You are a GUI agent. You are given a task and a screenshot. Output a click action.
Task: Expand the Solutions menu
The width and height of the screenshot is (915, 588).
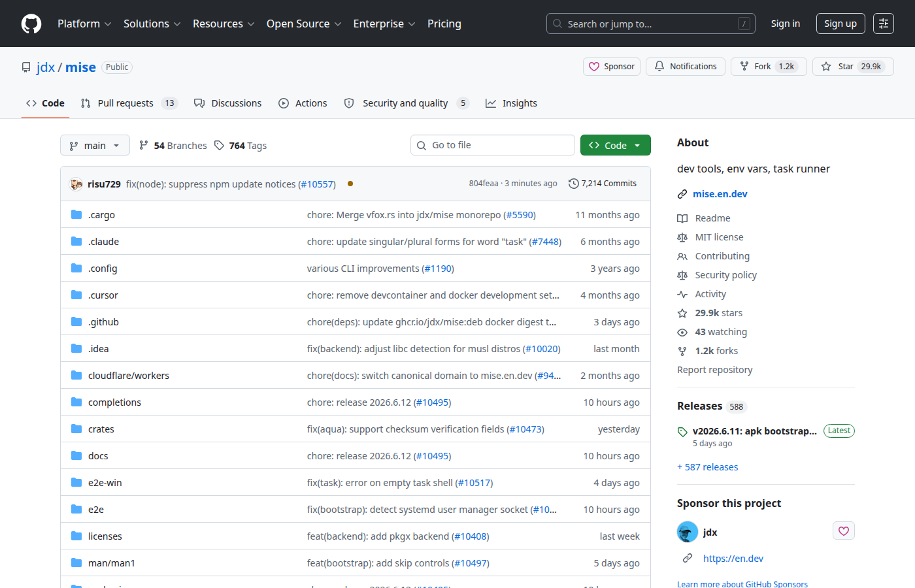pyautogui.click(x=152, y=24)
